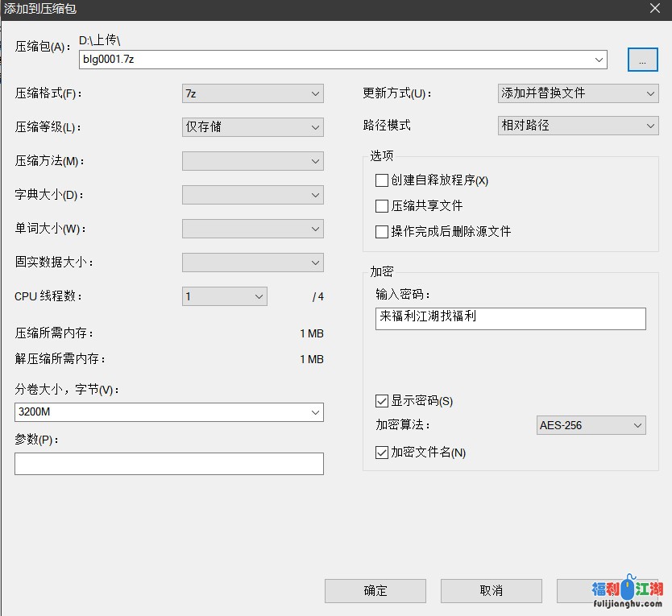Open the 压缩等级 dropdown showing 仅存储
This screenshot has height=616, width=672.
click(315, 127)
